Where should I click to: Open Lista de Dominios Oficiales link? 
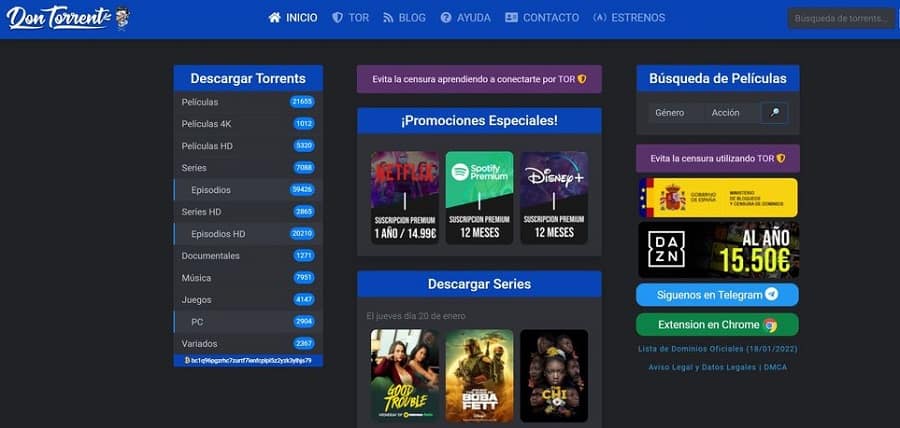[x=717, y=349]
